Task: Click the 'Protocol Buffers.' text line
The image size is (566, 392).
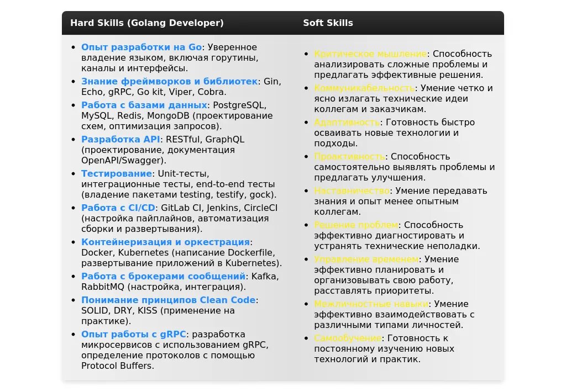Action: click(118, 366)
